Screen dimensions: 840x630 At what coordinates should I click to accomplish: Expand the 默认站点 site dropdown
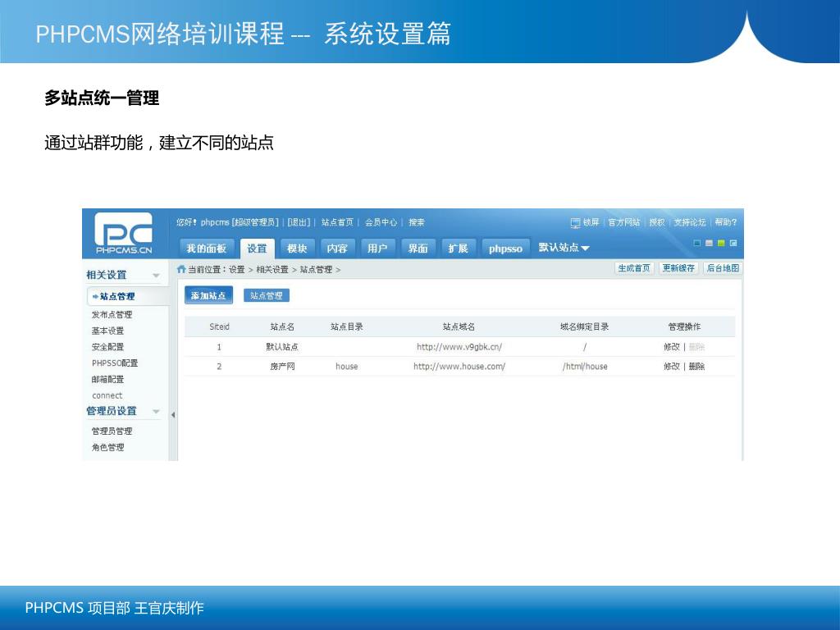(x=564, y=248)
